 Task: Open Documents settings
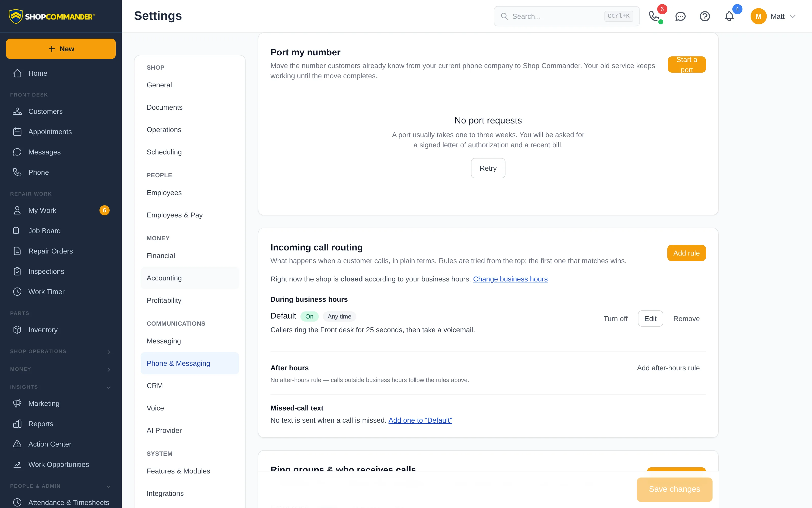click(190, 107)
